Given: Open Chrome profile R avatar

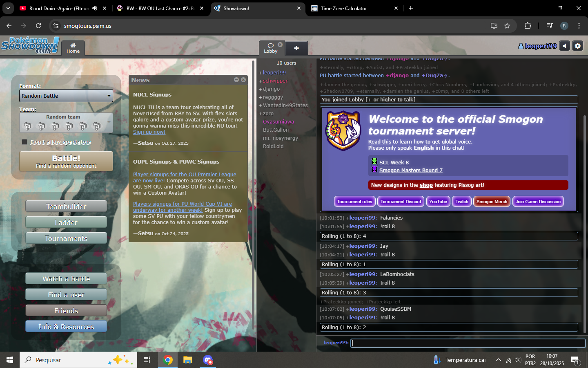Looking at the screenshot, I should pos(564,26).
